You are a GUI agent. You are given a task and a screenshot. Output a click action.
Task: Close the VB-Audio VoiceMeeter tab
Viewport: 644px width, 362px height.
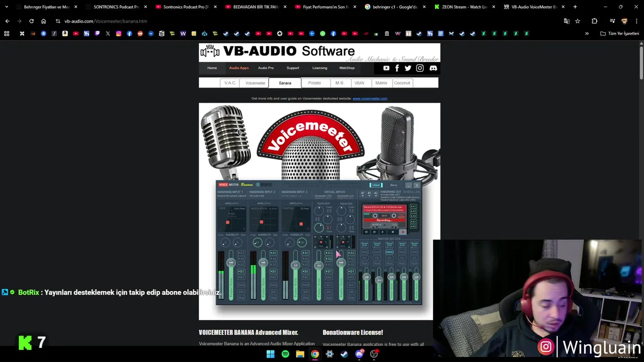pyautogui.click(x=563, y=7)
